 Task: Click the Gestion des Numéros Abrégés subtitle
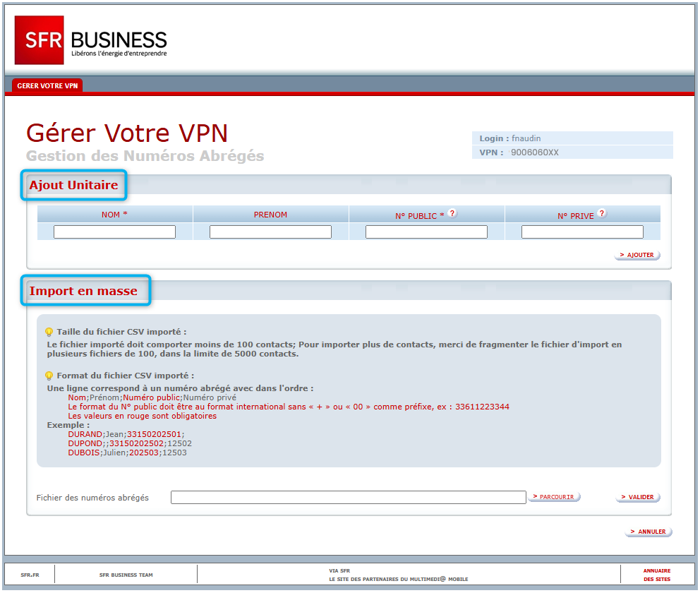(x=145, y=156)
